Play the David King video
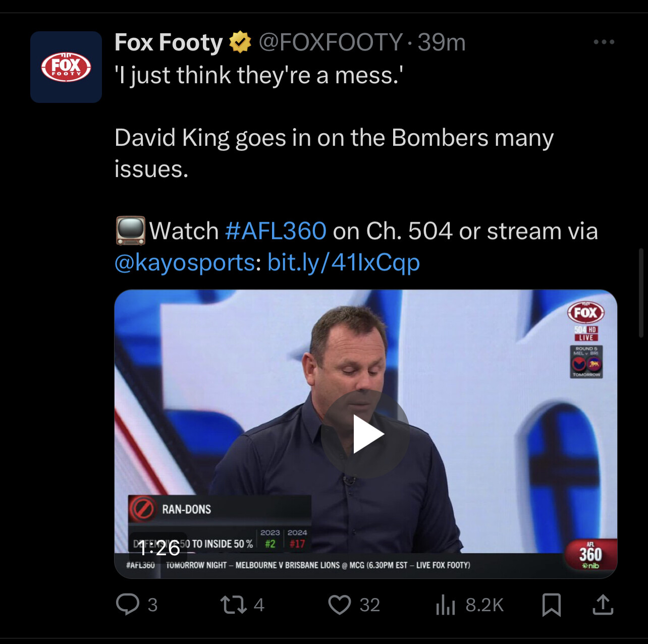 coord(366,434)
